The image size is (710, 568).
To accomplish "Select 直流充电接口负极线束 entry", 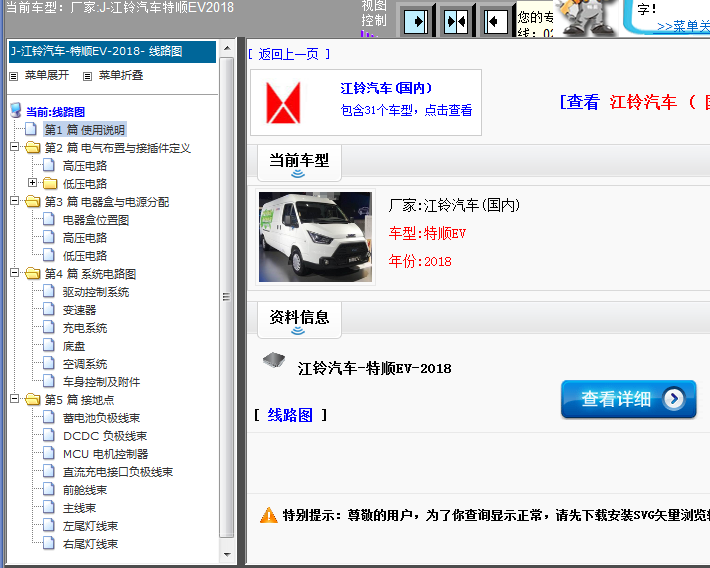I will pyautogui.click(x=118, y=472).
